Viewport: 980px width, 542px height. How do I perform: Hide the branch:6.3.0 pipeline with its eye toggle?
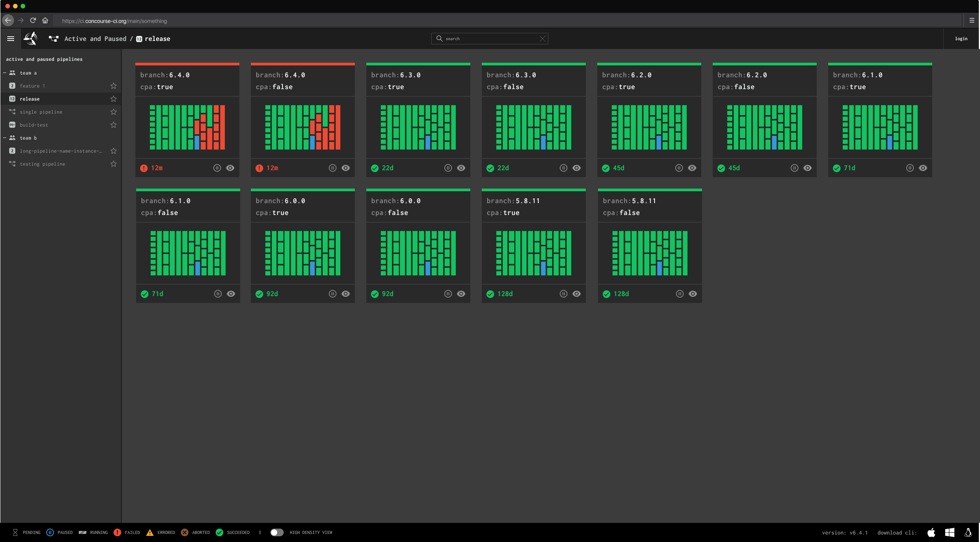click(x=461, y=168)
